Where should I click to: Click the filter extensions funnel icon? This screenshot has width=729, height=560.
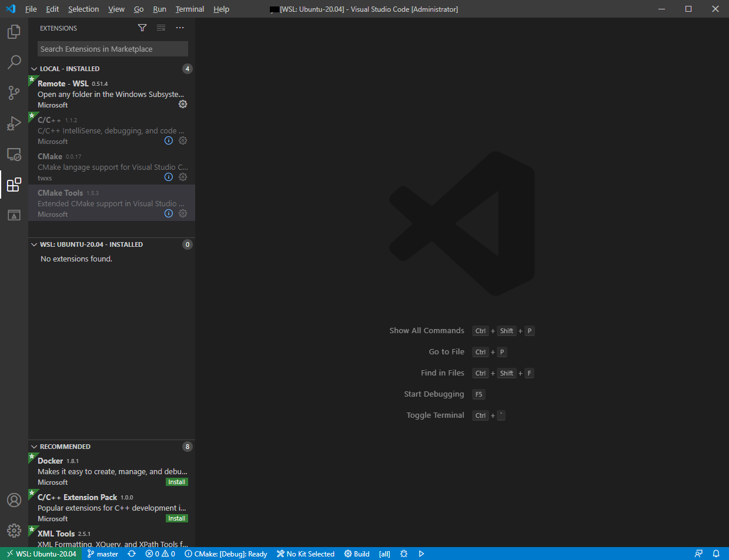click(x=142, y=28)
